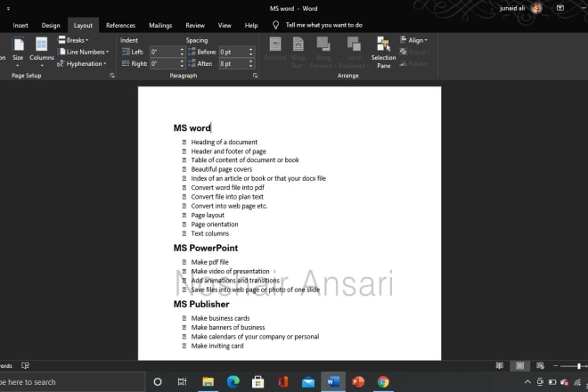Launch the Paragraph settings dialog
Image resolution: width=588 pixels, height=392 pixels.
pos(255,76)
